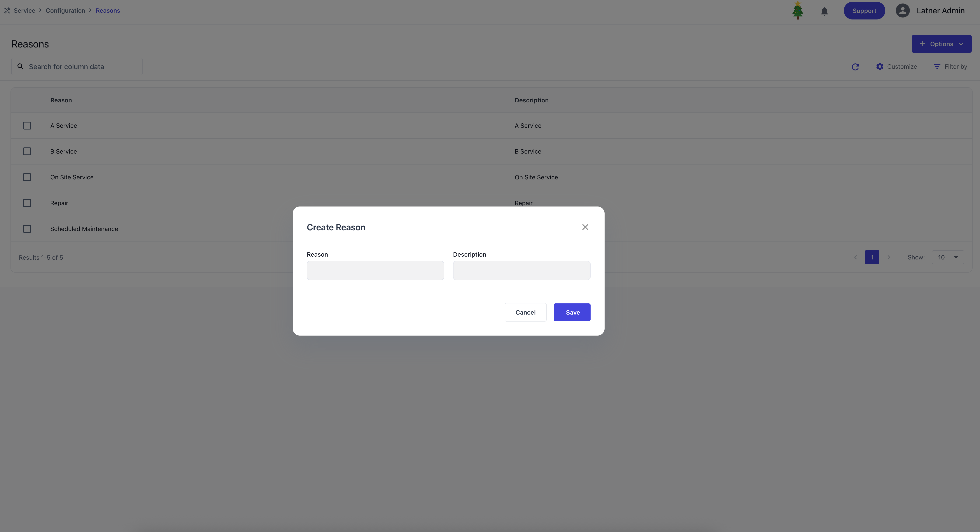Click the Service tools breadcrumb icon
The height and width of the screenshot is (532, 980).
(7, 11)
